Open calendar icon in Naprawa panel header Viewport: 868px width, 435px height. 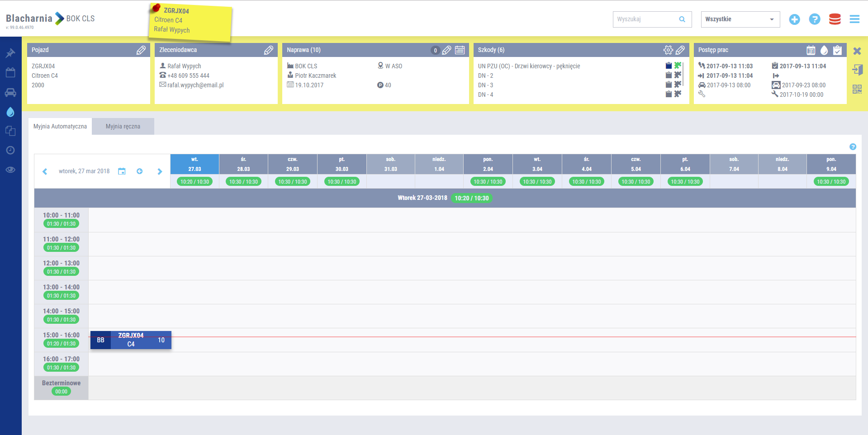[460, 50]
